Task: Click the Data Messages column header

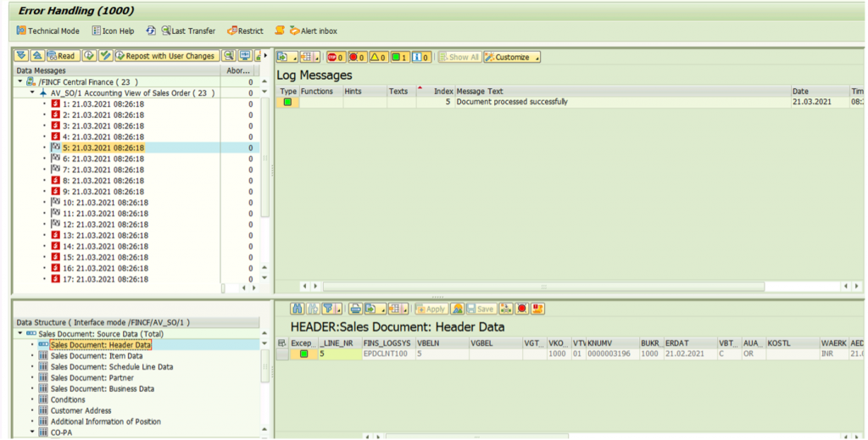Action: pos(117,71)
